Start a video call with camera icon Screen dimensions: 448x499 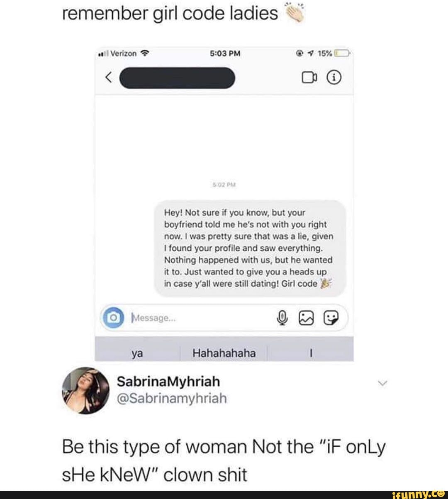(x=310, y=78)
